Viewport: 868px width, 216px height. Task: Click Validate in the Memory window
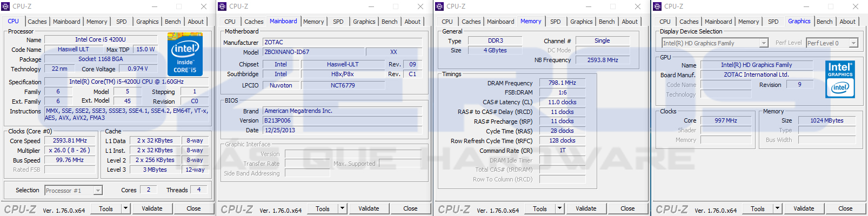pos(586,208)
